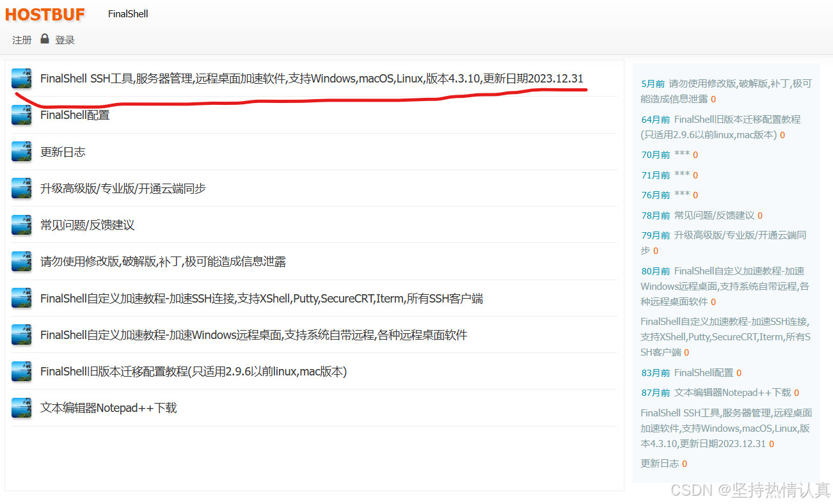Image resolution: width=833 pixels, height=504 pixels.
Task: Open 自定义加速教程-加速SSH连接 post in main list
Action: (262, 298)
